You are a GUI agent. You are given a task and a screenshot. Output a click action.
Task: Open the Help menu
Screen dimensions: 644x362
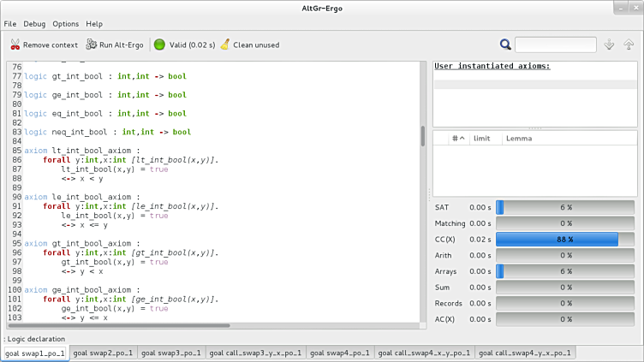tap(94, 24)
